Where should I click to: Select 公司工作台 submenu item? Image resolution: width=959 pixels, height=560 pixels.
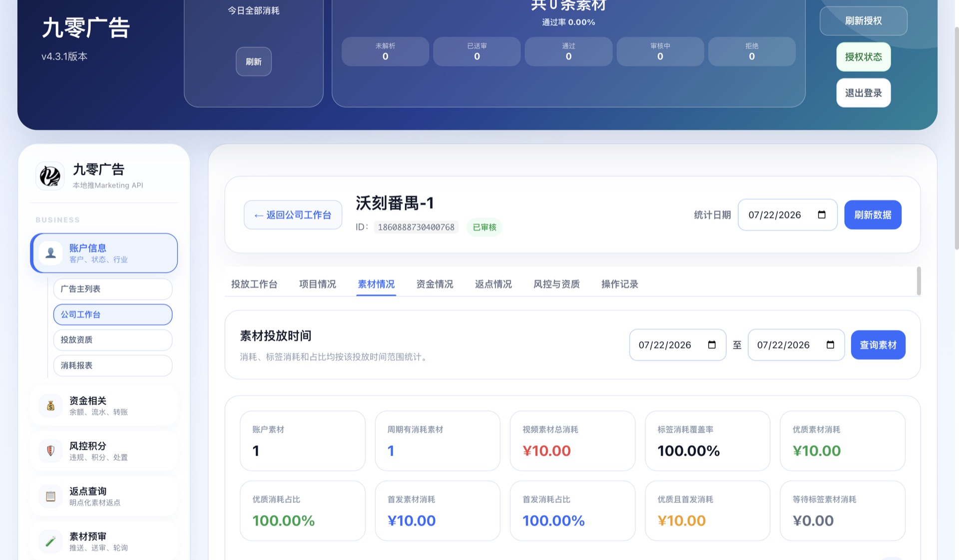pos(113,314)
